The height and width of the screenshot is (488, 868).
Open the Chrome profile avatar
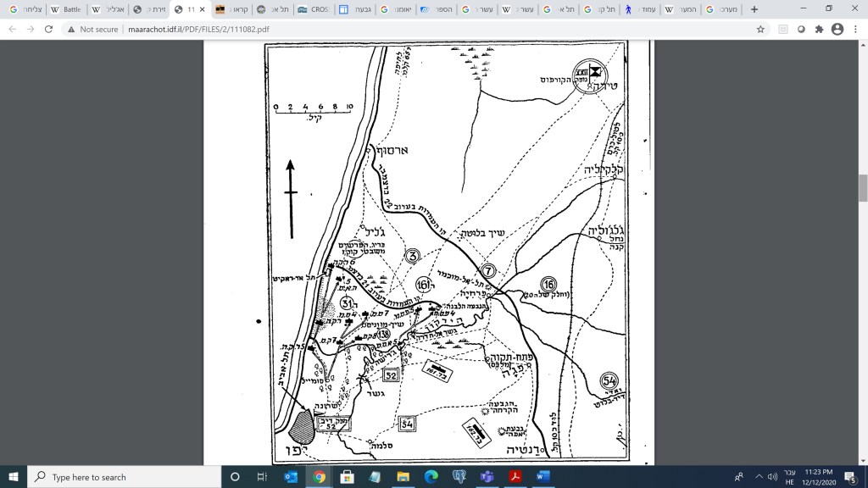[x=837, y=29]
